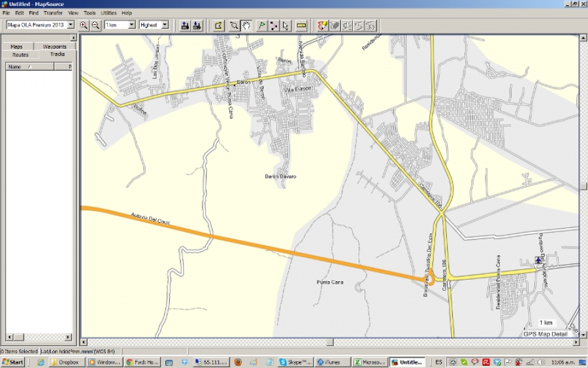The height and width of the screenshot is (368, 588).
Task: Click the Zoom Out magnifier icon
Action: click(95, 25)
